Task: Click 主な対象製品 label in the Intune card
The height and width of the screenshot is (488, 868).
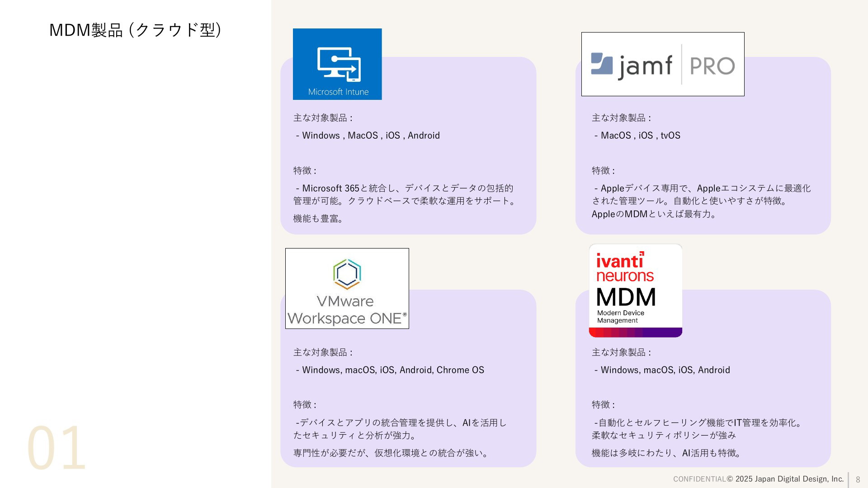Action: [x=323, y=118]
